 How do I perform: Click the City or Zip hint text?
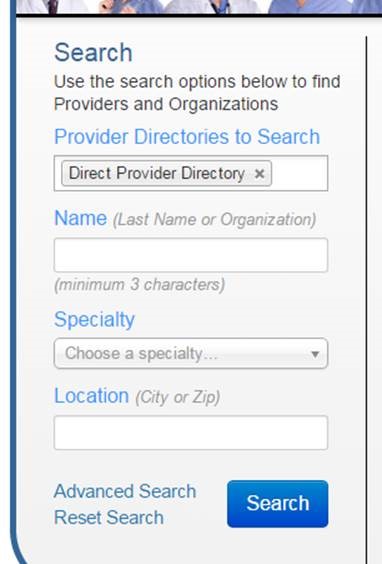(x=178, y=397)
